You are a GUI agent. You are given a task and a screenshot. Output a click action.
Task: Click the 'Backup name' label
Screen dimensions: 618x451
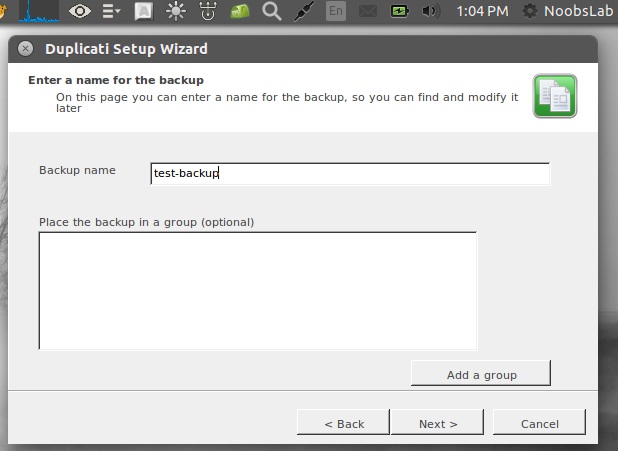click(x=77, y=170)
